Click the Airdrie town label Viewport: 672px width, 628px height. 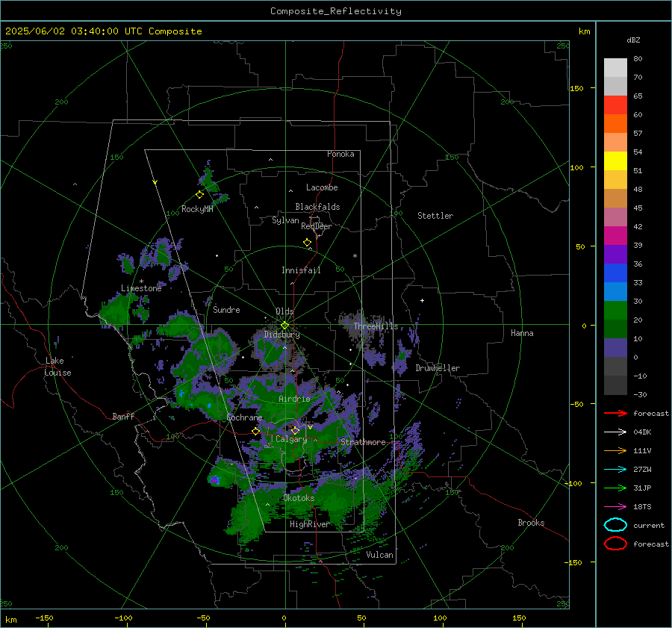(x=294, y=399)
